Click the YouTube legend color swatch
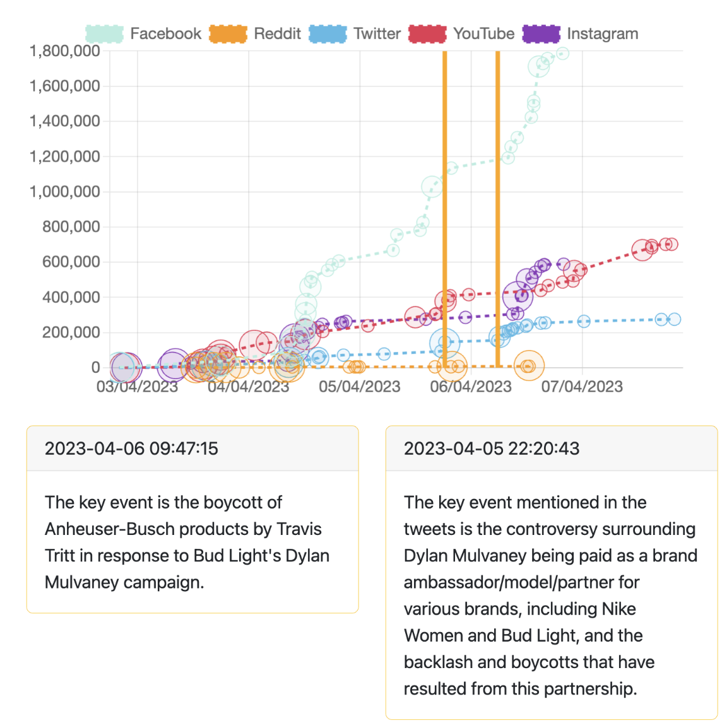Screen dimensions: 722x728 (x=427, y=34)
